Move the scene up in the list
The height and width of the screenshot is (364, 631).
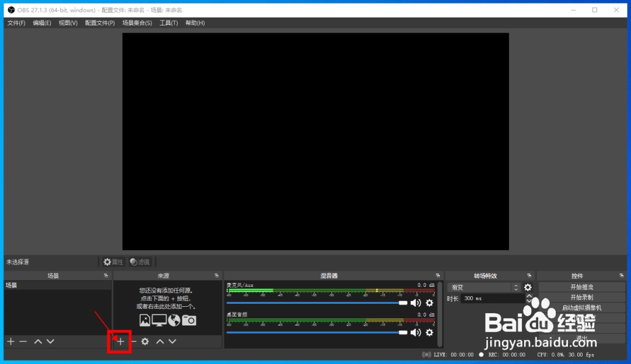coord(38,341)
